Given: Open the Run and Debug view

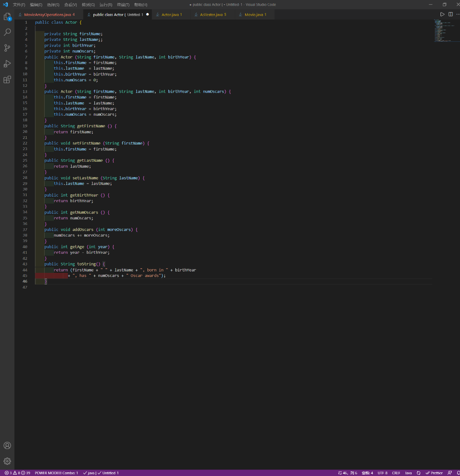Looking at the screenshot, I should pos(7,64).
